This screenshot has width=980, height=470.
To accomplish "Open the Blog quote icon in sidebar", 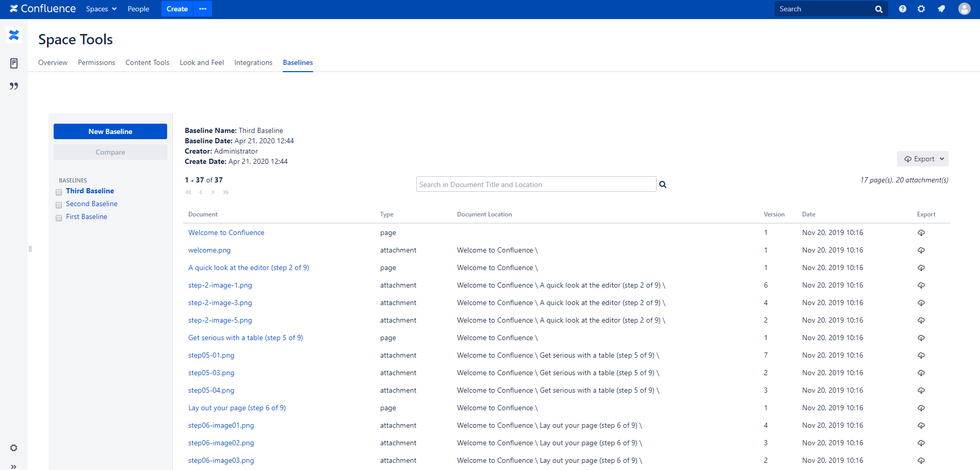I will (x=14, y=86).
